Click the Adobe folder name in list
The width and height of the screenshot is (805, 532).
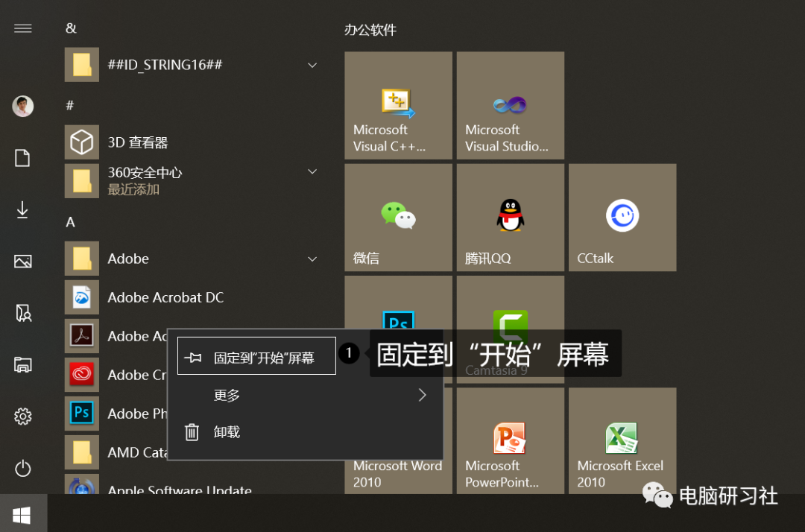128,259
